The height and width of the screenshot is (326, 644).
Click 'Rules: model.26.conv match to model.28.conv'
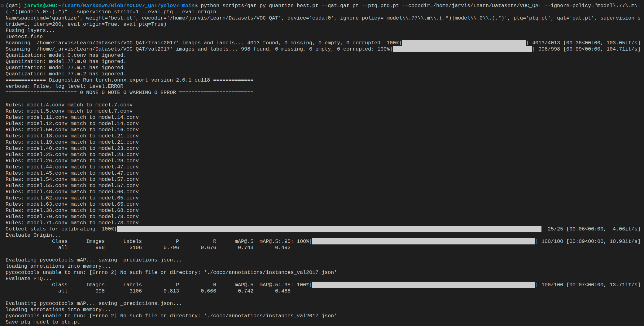pos(72,161)
